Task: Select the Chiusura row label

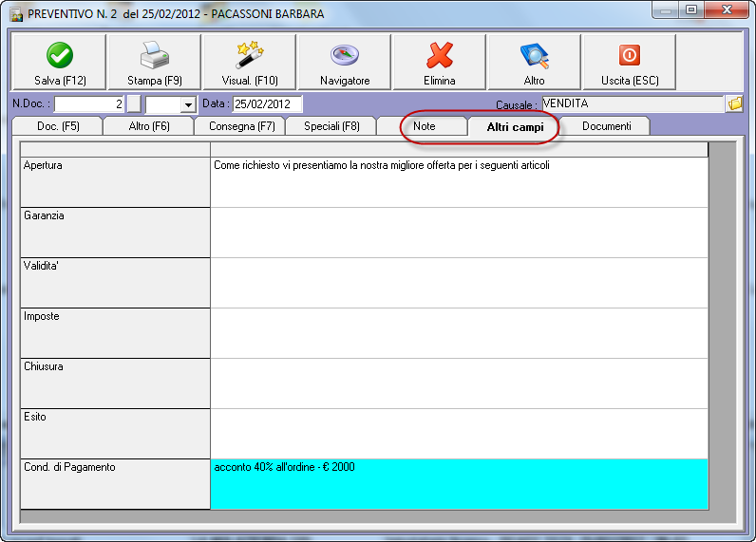Action: tap(115, 383)
